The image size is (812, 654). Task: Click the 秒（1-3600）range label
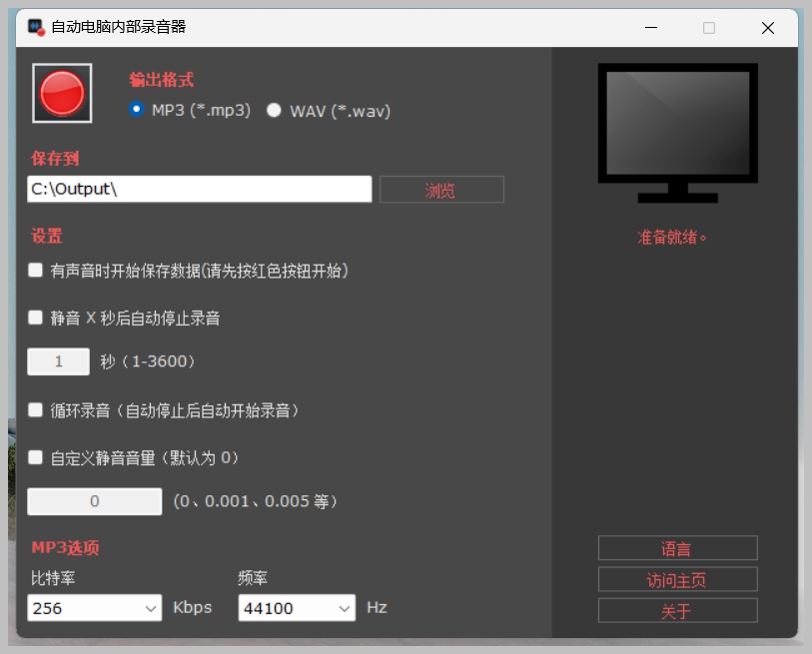[x=148, y=361]
